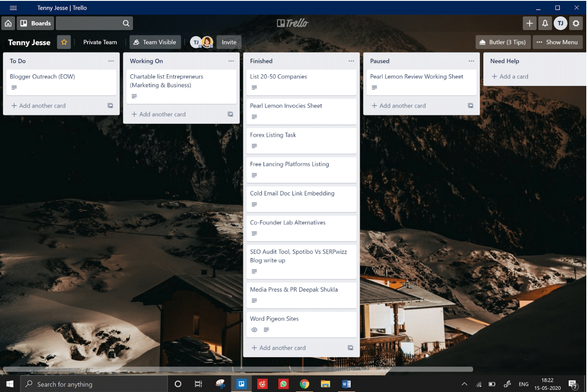Screen dimensions: 588x392
Task: Open the SEO Audit Tool blog write up card
Action: 302,262
